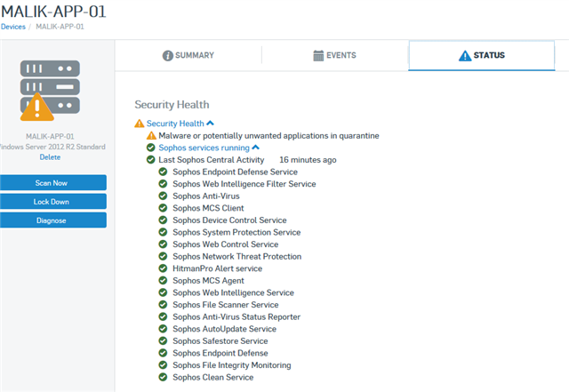Click green check beside Sophos services running
This screenshot has width=569, height=392.
150,148
